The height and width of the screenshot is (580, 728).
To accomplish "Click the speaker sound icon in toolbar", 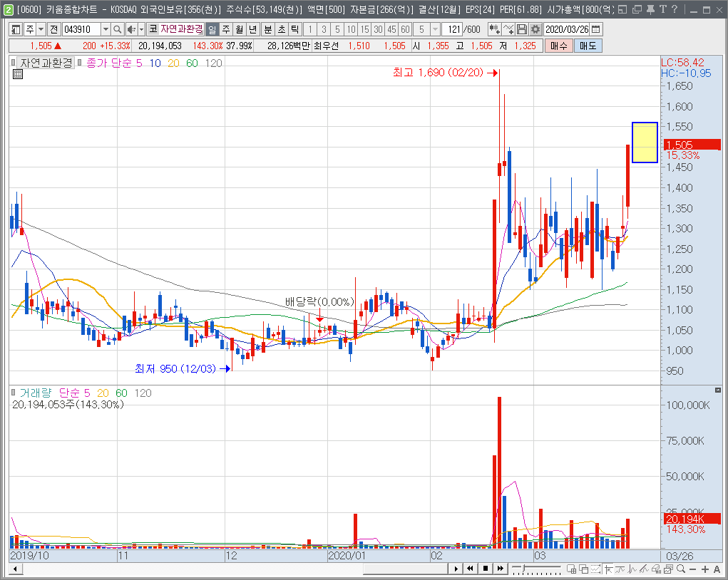I will click(131, 30).
